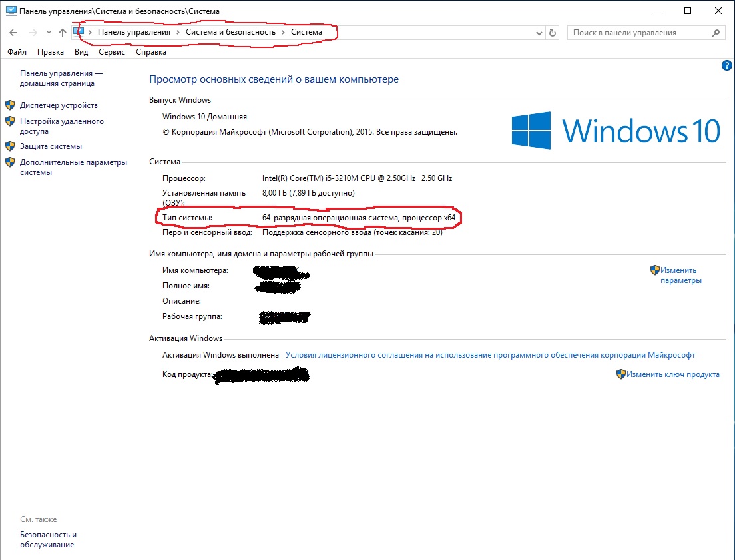Click 'Система' breadcrumb segment
The image size is (735, 560).
tap(306, 32)
